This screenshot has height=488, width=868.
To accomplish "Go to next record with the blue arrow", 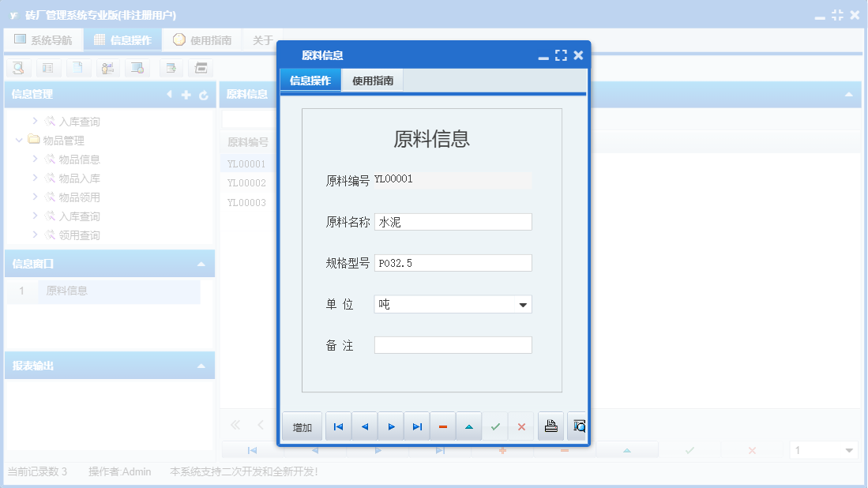I will tap(391, 426).
